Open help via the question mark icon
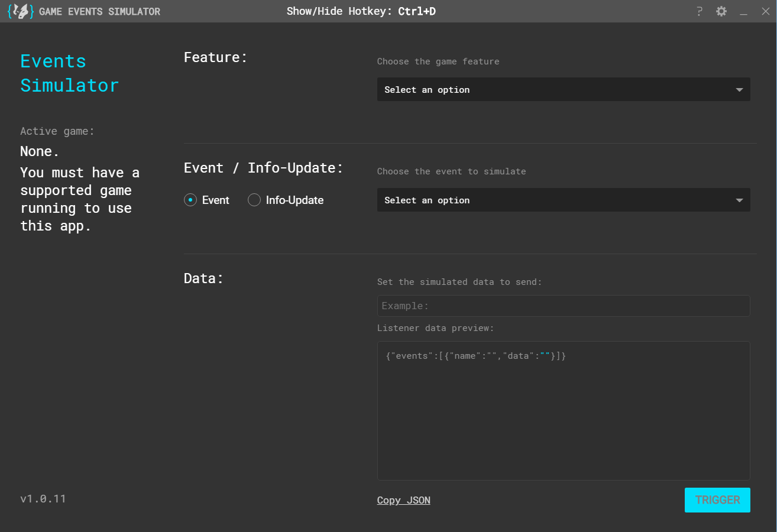Viewport: 777px width, 532px height. click(x=700, y=11)
